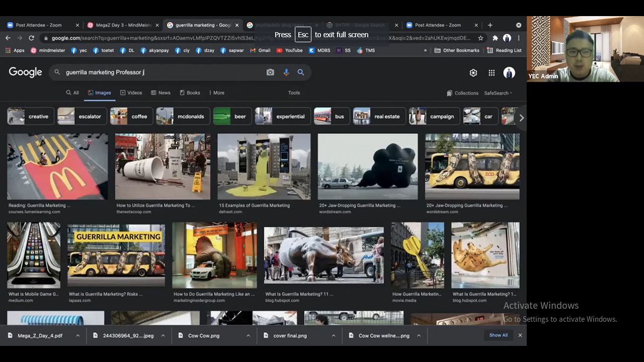The width and height of the screenshot is (644, 362).
Task: Switch to the Videos results tab
Action: pos(131,93)
